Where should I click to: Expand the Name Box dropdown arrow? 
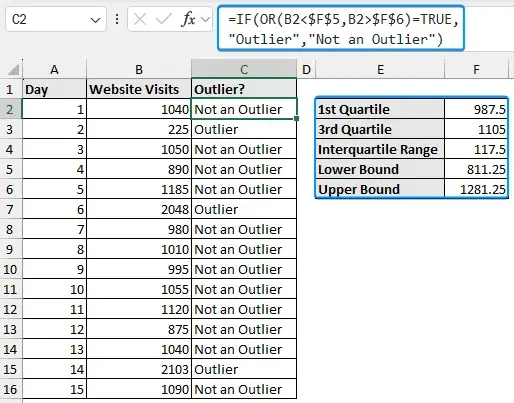click(x=95, y=20)
